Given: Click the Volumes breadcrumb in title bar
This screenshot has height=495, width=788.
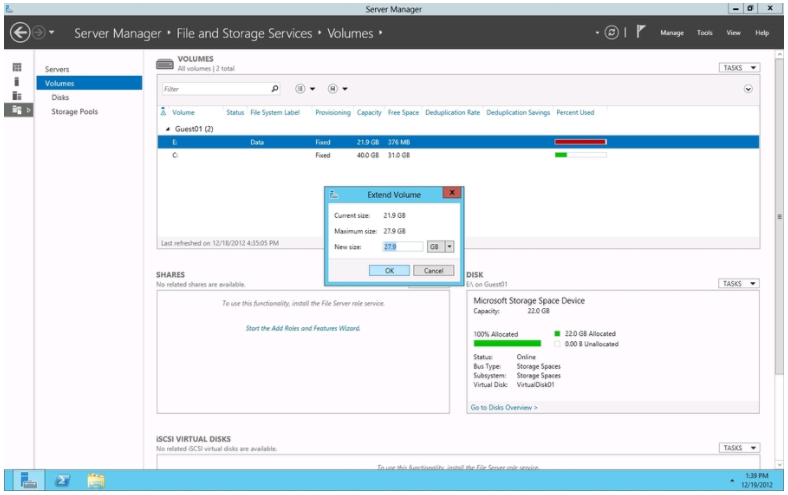Looking at the screenshot, I should pyautogui.click(x=350, y=33).
